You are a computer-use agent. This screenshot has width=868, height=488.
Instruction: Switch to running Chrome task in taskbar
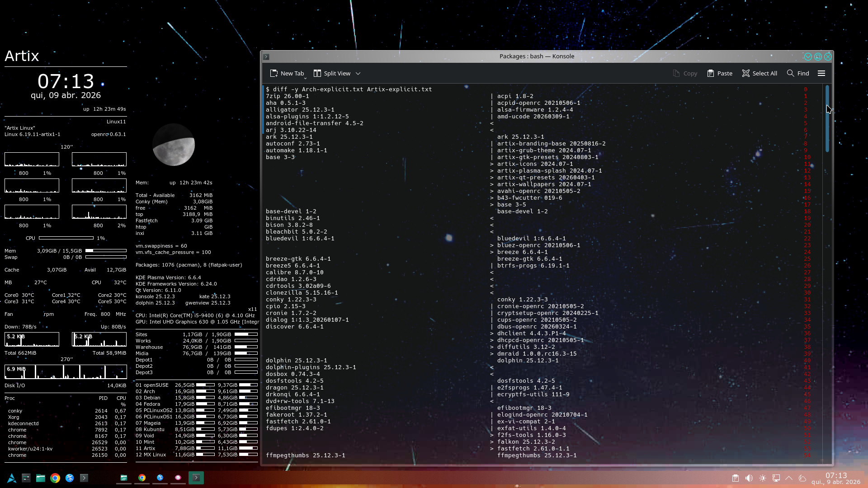142,478
